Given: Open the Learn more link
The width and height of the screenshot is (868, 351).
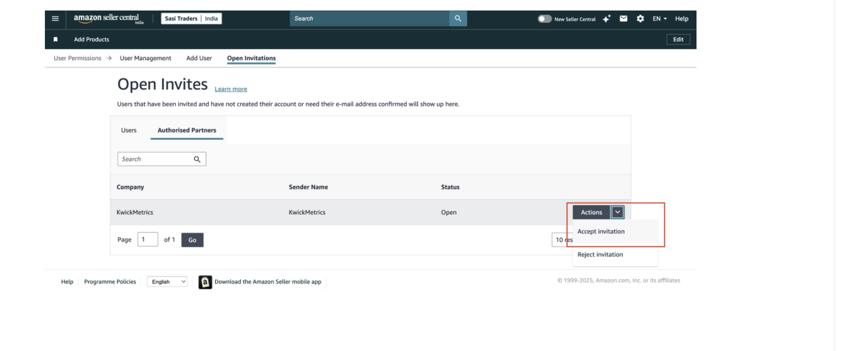Looking at the screenshot, I should (x=231, y=89).
